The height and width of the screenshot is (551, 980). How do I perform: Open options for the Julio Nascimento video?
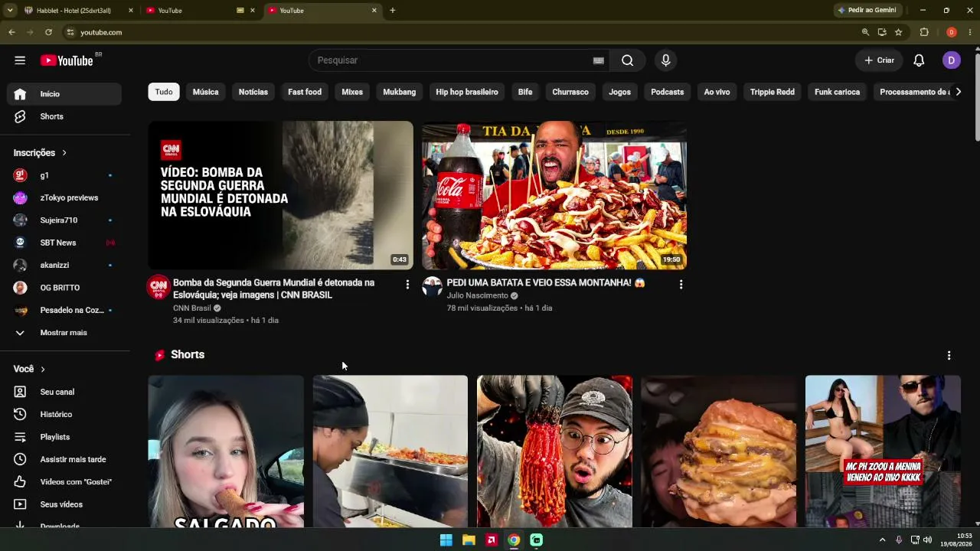coord(681,285)
